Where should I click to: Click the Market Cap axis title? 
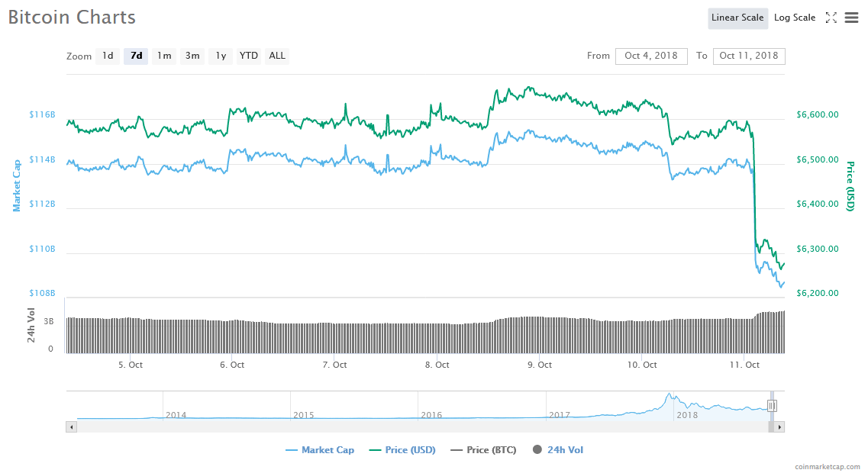tap(17, 186)
